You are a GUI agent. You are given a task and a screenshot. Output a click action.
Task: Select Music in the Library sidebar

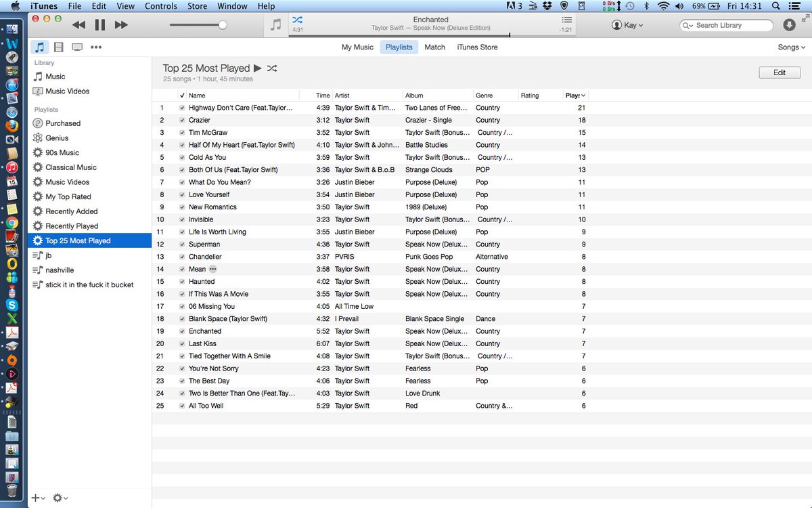pyautogui.click(x=89, y=77)
